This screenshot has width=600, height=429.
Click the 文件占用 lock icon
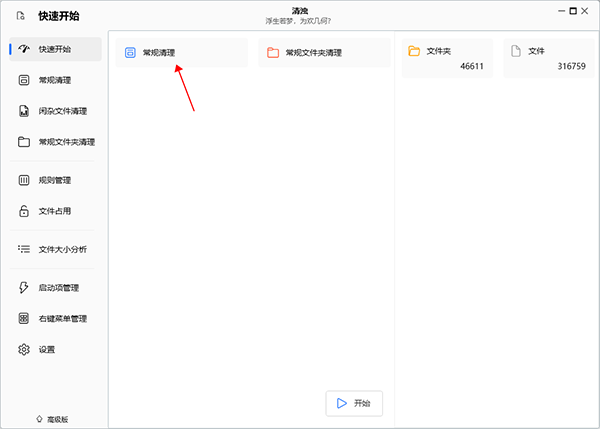(x=23, y=211)
